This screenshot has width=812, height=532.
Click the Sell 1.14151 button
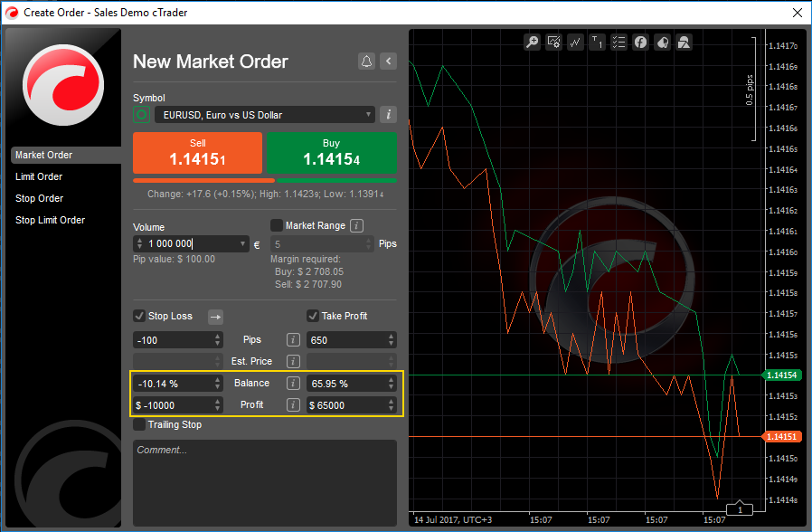[x=197, y=153]
